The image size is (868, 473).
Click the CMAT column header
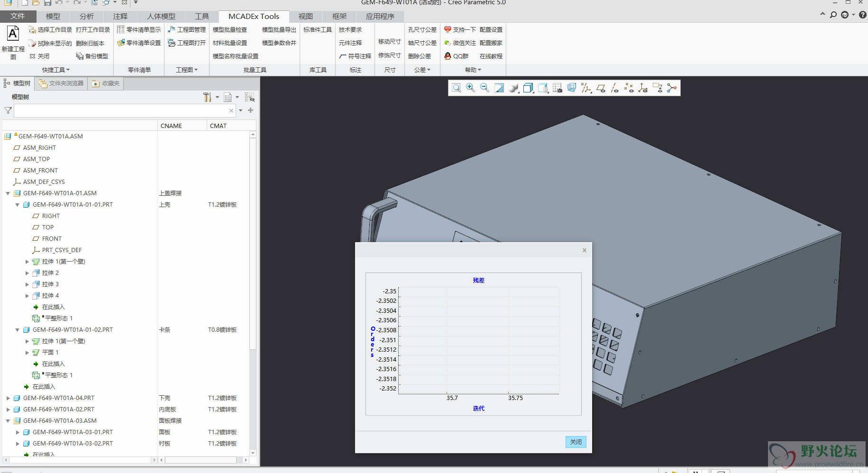(219, 126)
